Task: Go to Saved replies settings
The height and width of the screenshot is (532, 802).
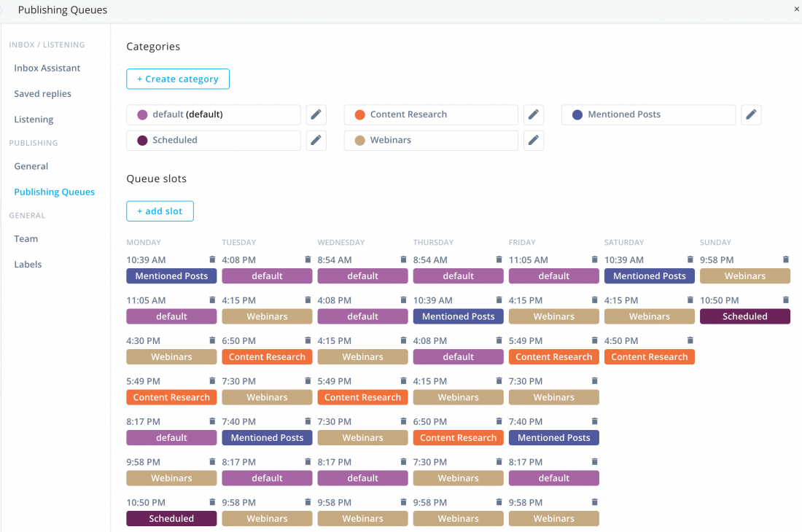Action: (x=42, y=94)
